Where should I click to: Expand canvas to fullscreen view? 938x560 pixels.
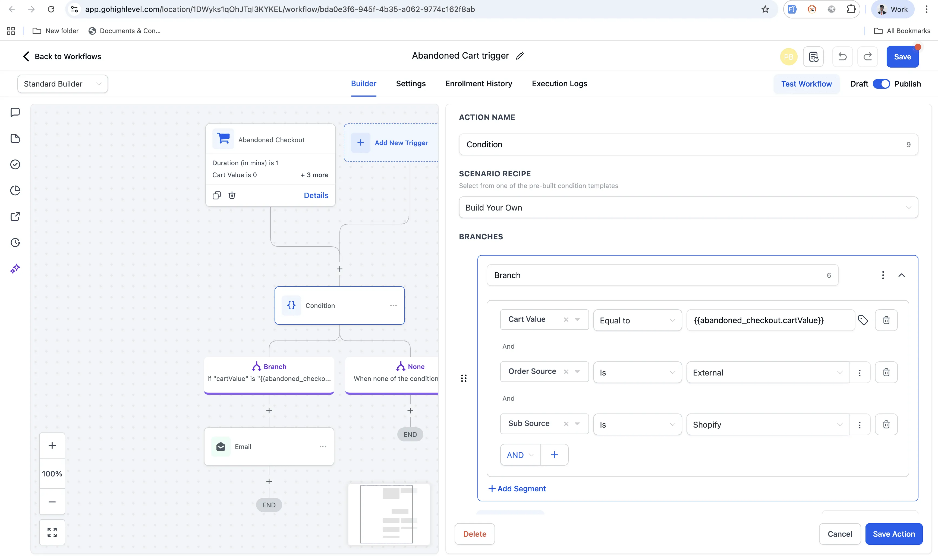click(52, 532)
